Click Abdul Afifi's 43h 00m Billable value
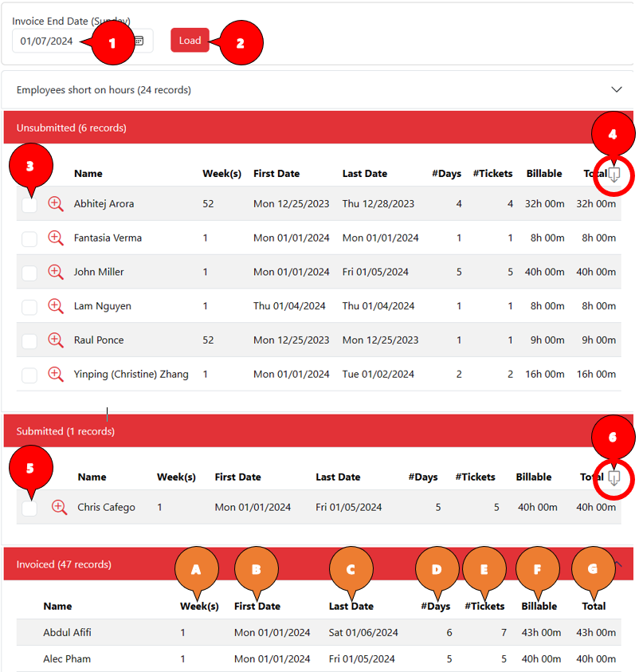This screenshot has height=672, width=639. [541, 633]
